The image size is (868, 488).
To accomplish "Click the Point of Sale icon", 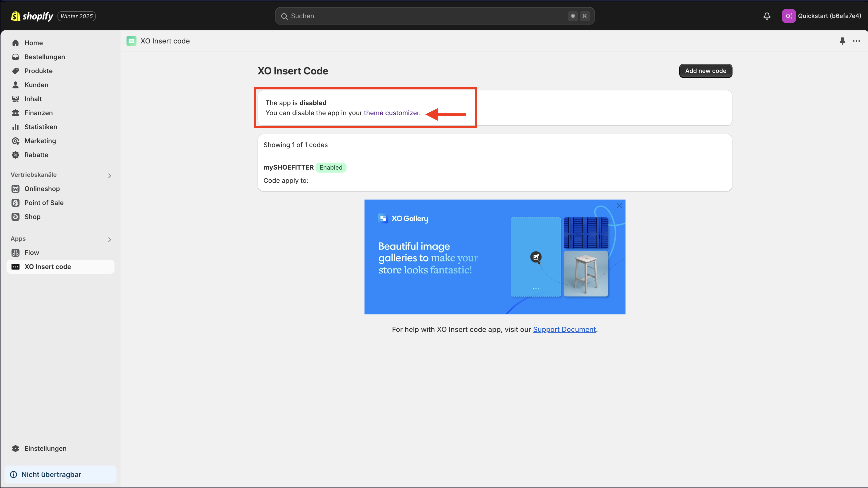I will (x=15, y=203).
